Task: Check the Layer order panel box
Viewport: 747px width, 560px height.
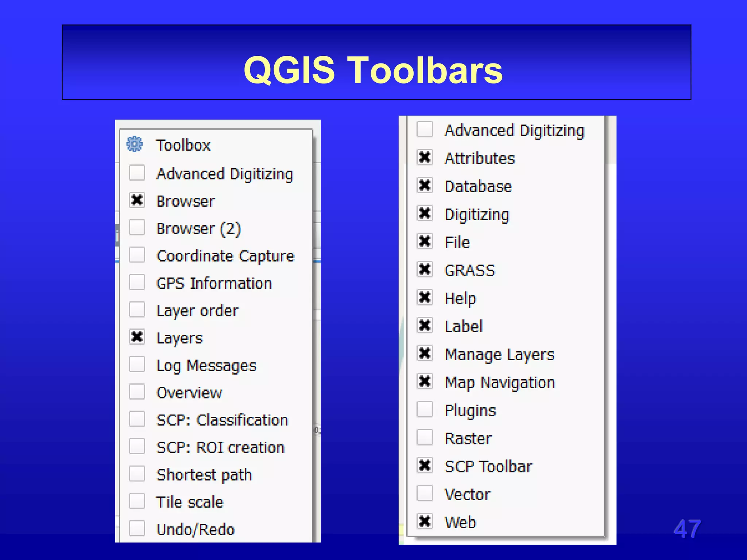Action: point(137,309)
